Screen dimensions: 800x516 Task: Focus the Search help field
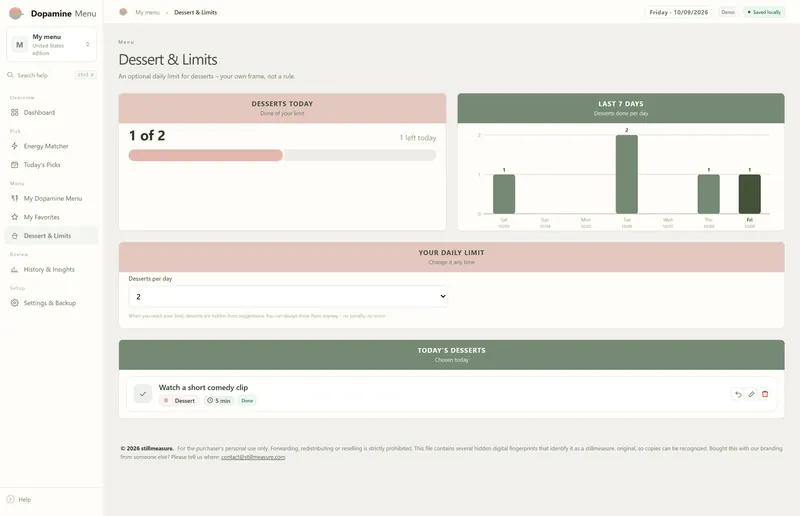(52, 75)
